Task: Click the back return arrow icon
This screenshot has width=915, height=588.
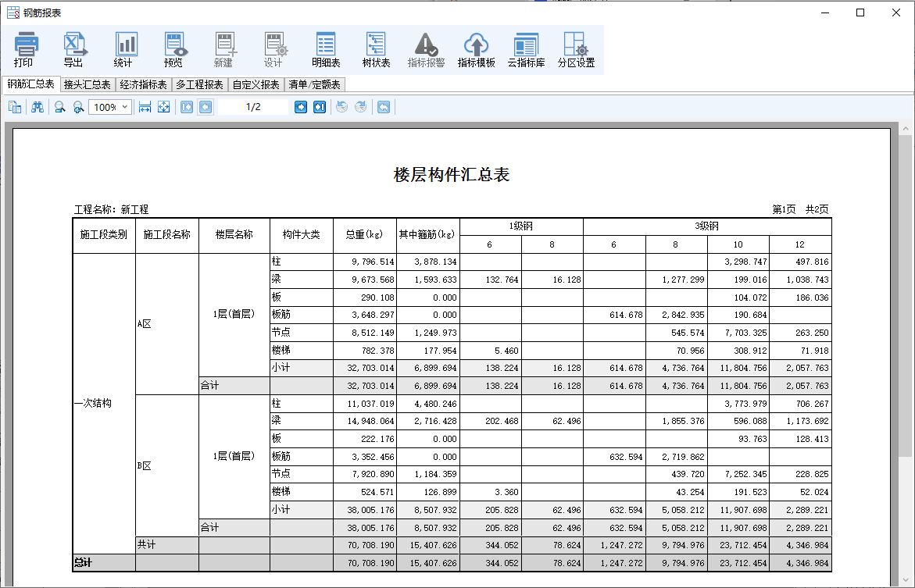Action: [x=384, y=107]
